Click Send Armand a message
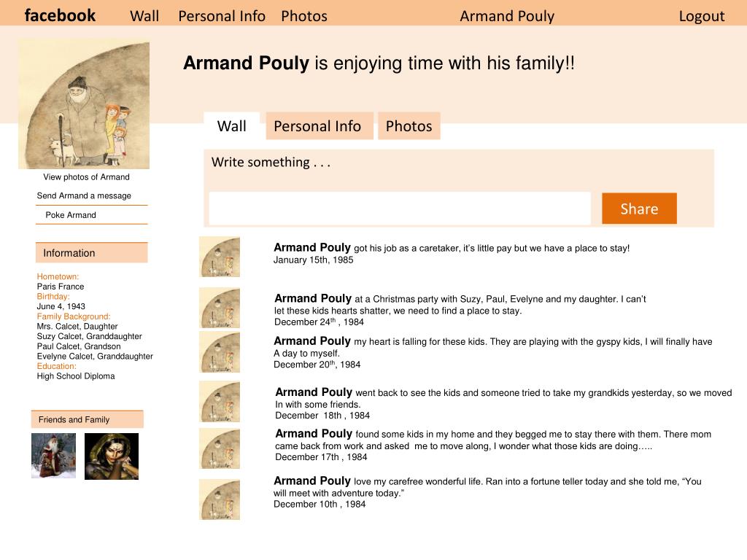Image resolution: width=747 pixels, height=560 pixels. tap(84, 195)
